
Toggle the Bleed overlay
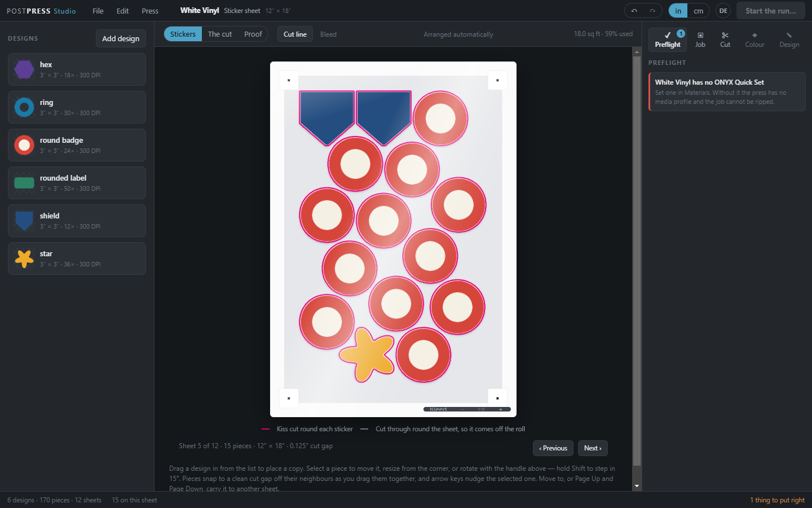tap(328, 34)
